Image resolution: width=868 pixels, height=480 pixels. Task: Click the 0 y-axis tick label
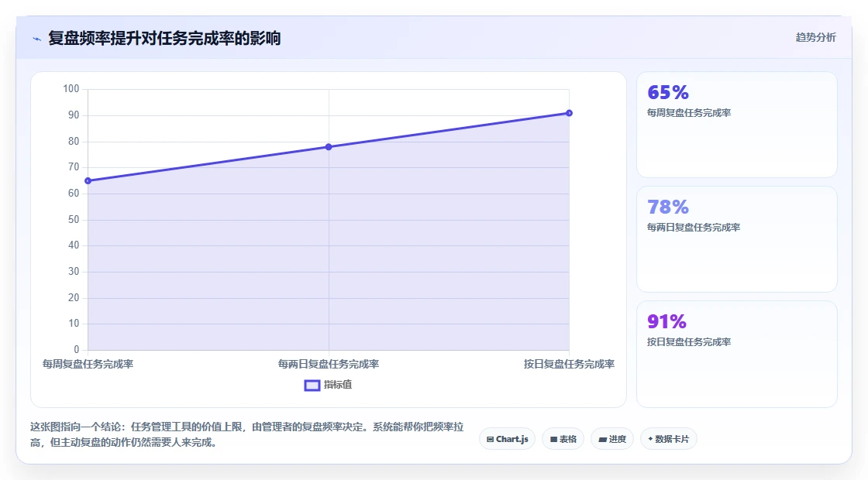[77, 349]
